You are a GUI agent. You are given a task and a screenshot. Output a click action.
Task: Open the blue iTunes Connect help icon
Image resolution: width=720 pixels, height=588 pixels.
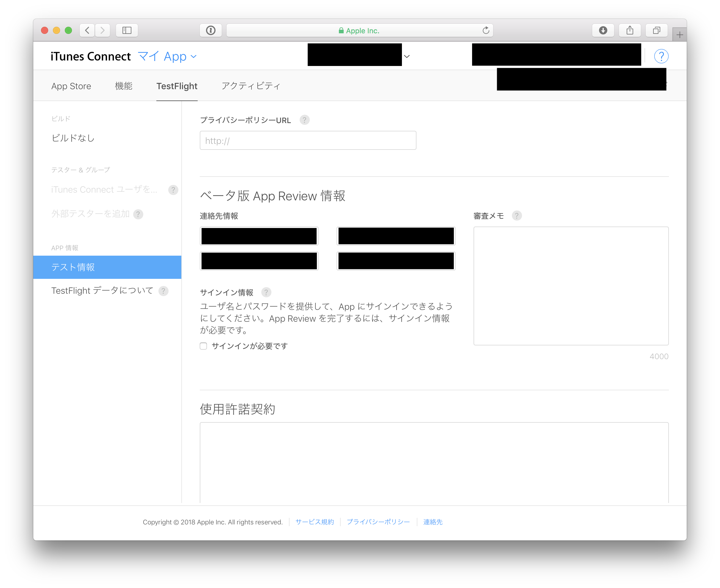click(661, 56)
